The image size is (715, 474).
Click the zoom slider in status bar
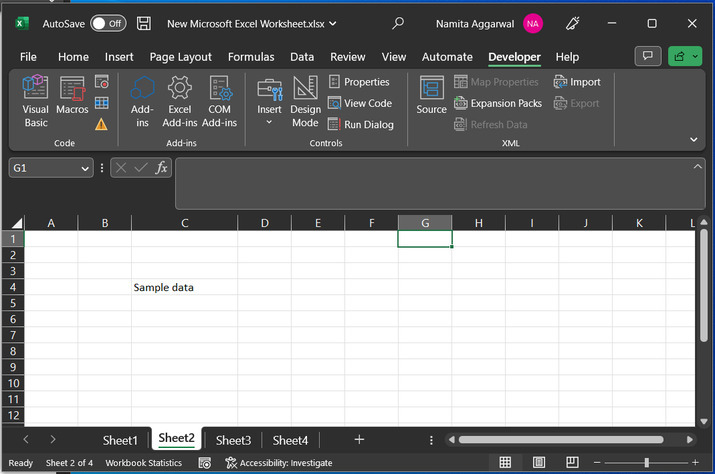(645, 463)
